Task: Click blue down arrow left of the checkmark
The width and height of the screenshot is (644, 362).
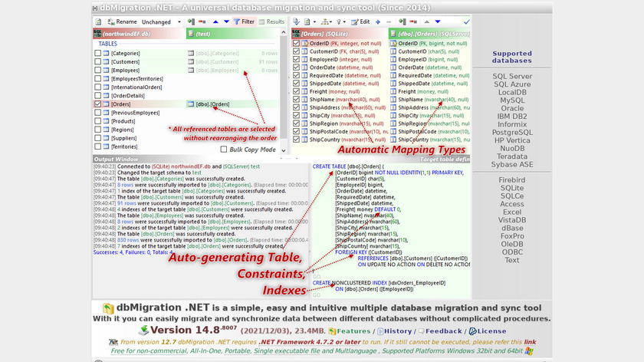Action: coord(438,21)
